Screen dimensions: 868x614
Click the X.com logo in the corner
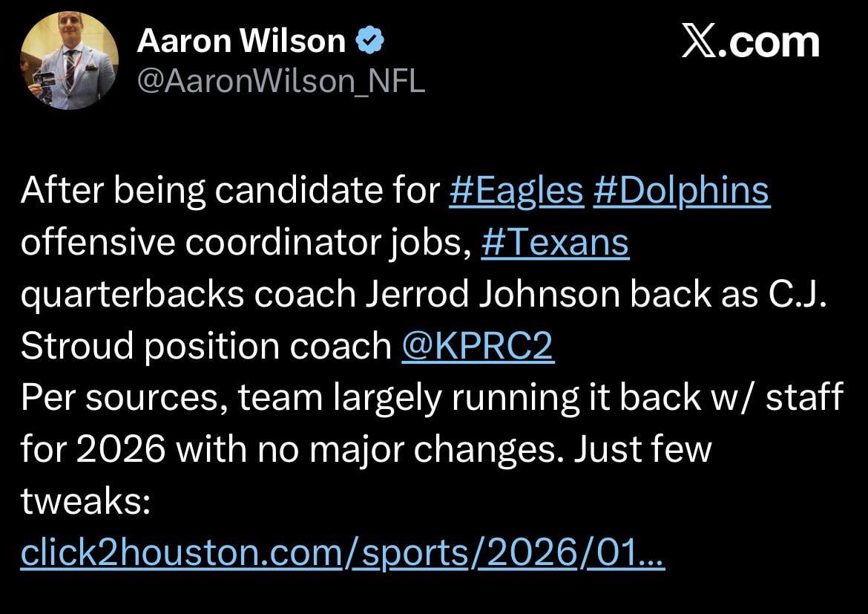(751, 42)
